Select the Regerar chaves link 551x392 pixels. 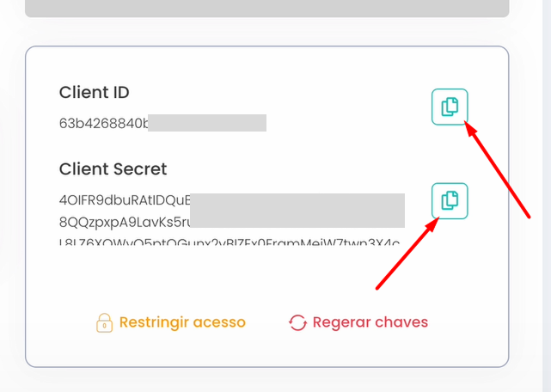(370, 322)
